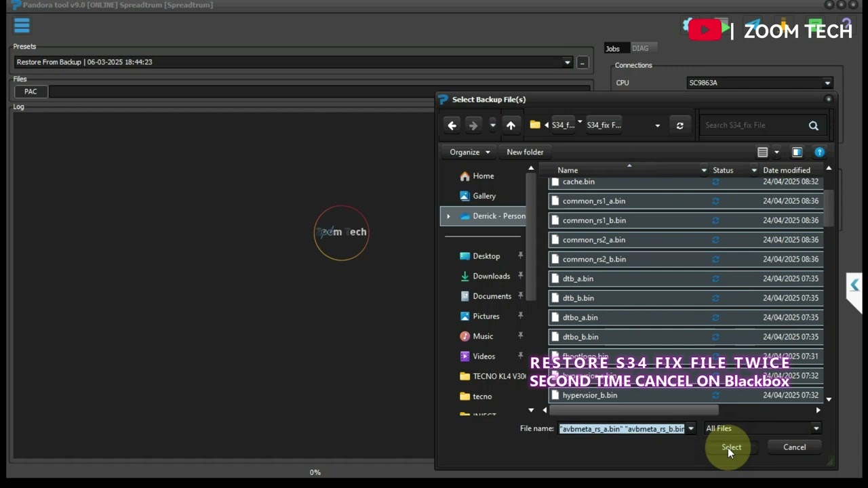Expand the Derrick - Personal OneDrive node
Image resolution: width=868 pixels, height=488 pixels.
[x=448, y=216]
